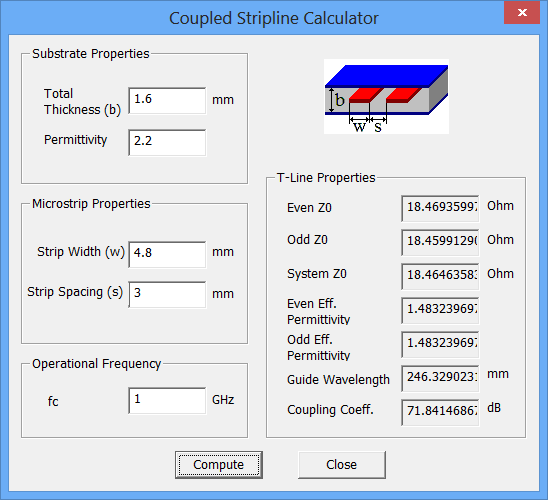The width and height of the screenshot is (548, 500).
Task: Select the Guide Wavelength result field
Action: coord(440,378)
